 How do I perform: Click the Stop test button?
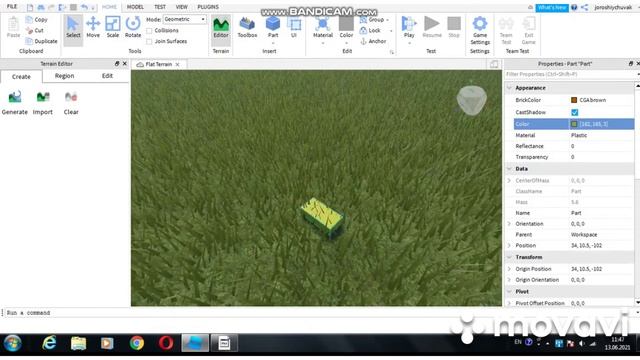(x=454, y=27)
